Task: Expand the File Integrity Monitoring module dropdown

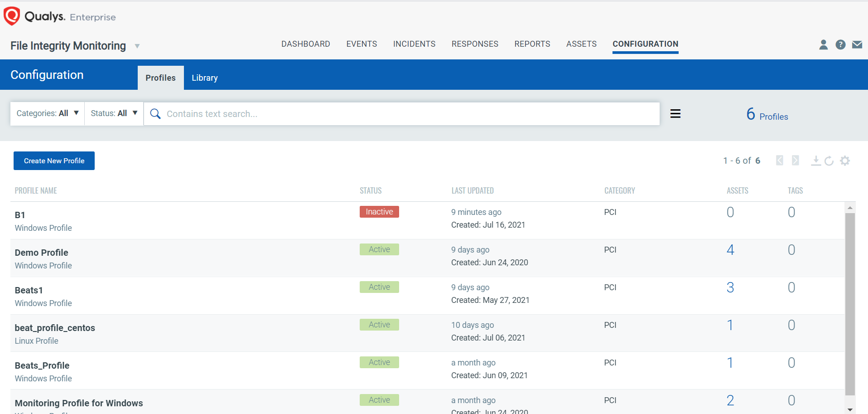Action: click(x=137, y=46)
